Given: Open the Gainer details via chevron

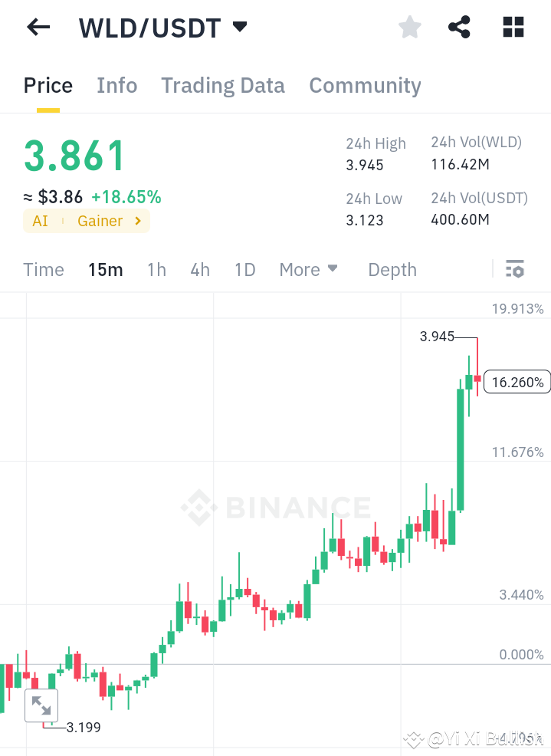Looking at the screenshot, I should pos(138,221).
